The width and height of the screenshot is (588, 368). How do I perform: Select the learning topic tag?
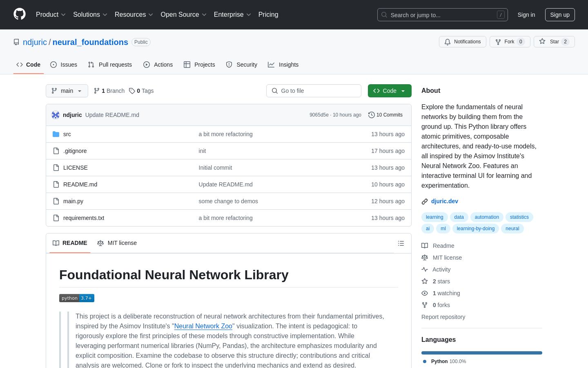[x=434, y=217]
